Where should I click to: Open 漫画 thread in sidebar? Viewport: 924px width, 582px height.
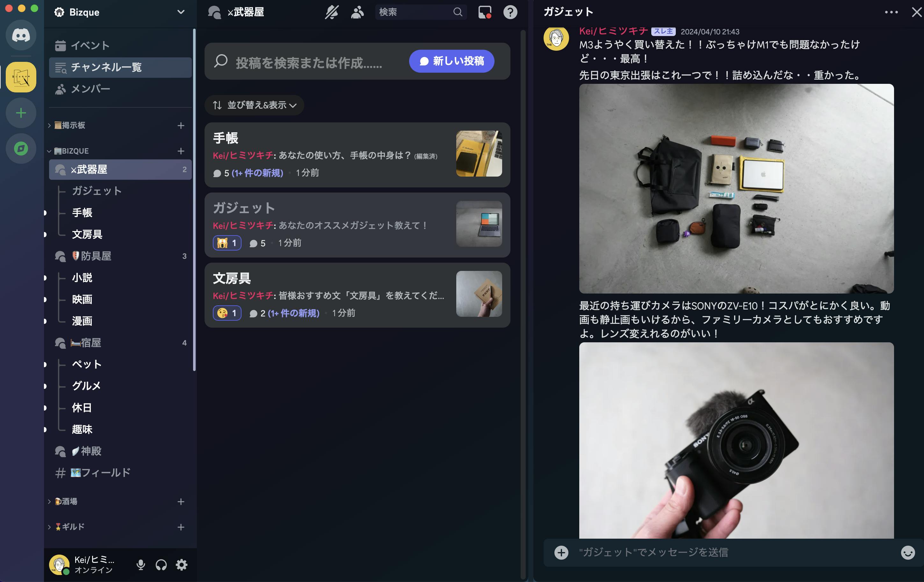tap(82, 321)
